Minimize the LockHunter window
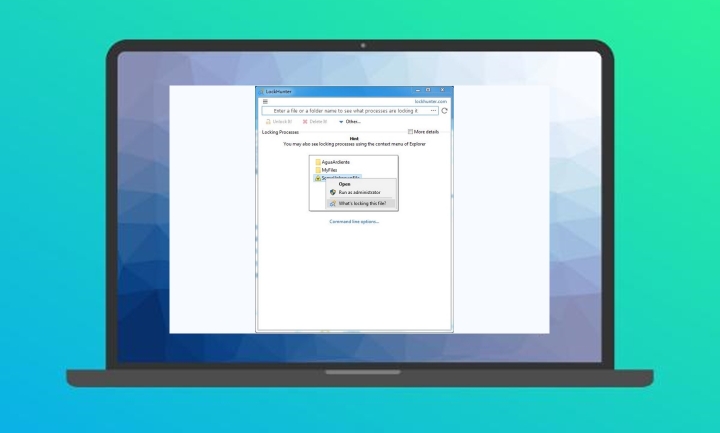The width and height of the screenshot is (720, 433). [417, 90]
